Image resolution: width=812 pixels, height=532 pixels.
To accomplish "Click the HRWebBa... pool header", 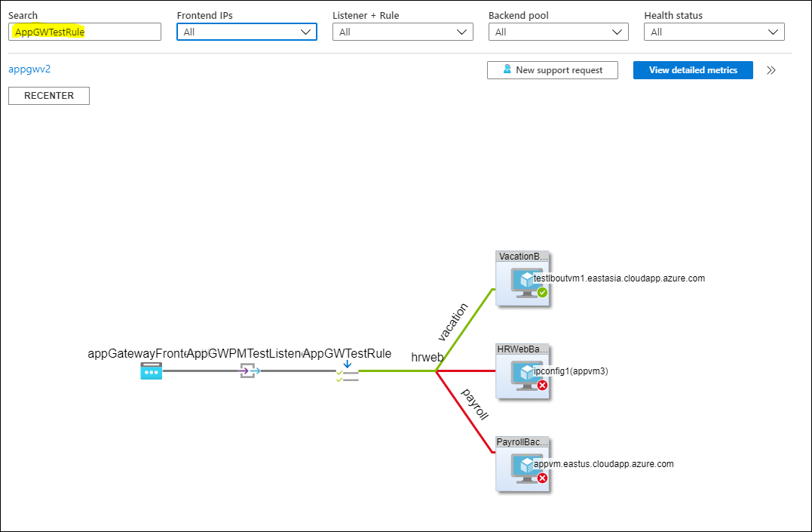I will (x=522, y=349).
